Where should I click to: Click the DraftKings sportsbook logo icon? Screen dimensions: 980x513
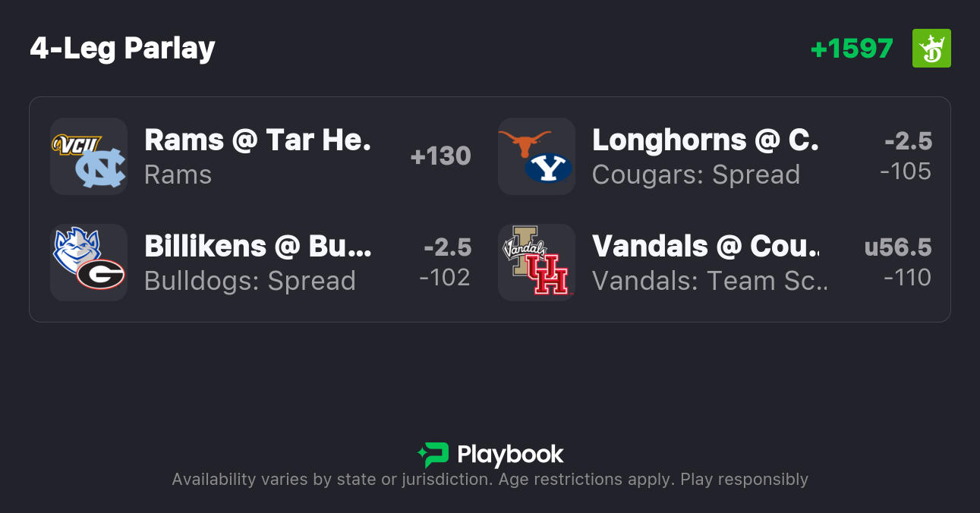click(931, 49)
